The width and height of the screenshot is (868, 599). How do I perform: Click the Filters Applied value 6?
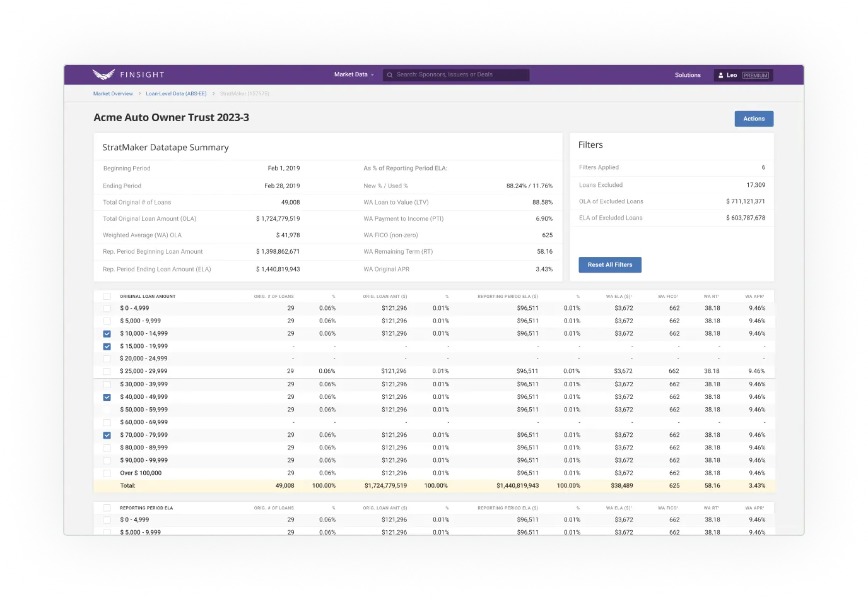(763, 167)
